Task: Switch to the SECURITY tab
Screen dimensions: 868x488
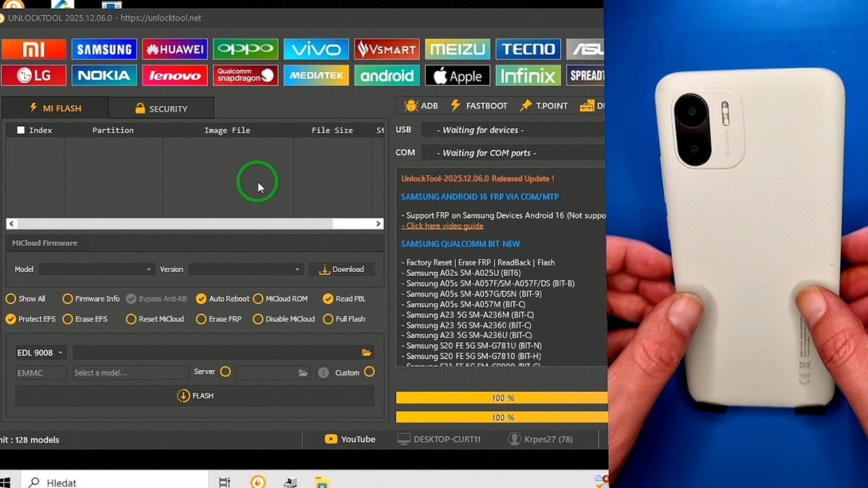Action: [x=161, y=108]
